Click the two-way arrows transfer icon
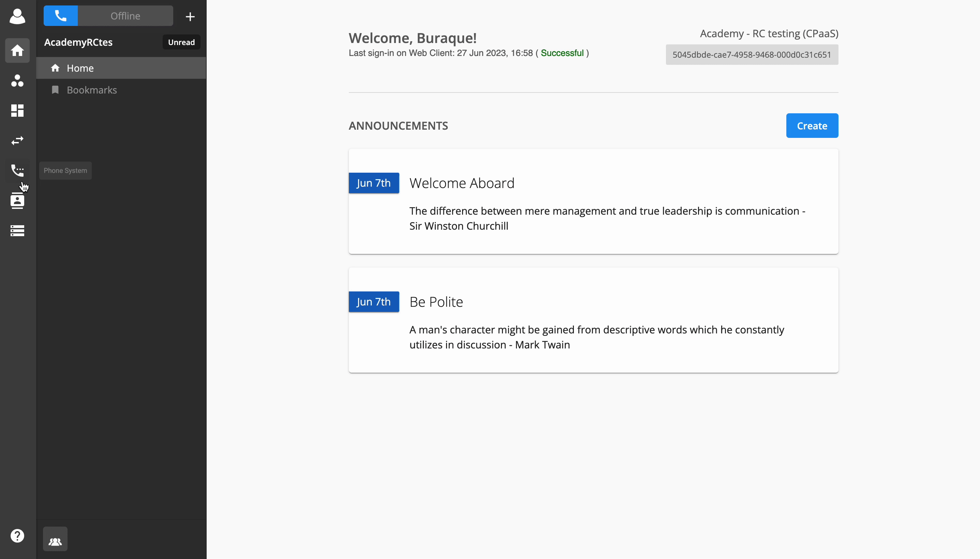This screenshot has width=980, height=559. [x=17, y=141]
